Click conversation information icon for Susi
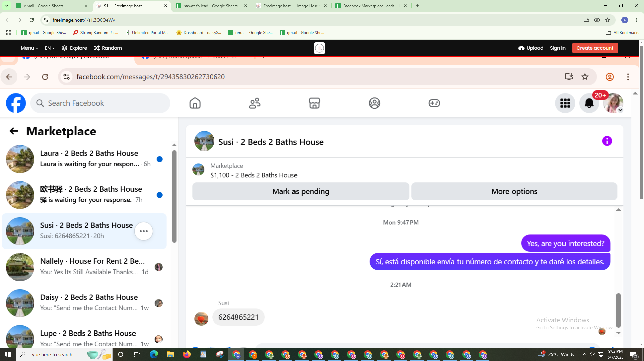This screenshot has width=644, height=361. tap(607, 141)
